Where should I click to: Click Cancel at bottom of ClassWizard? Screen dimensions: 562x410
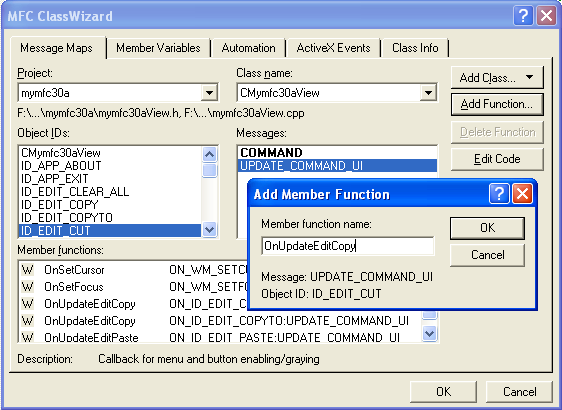pos(519,391)
